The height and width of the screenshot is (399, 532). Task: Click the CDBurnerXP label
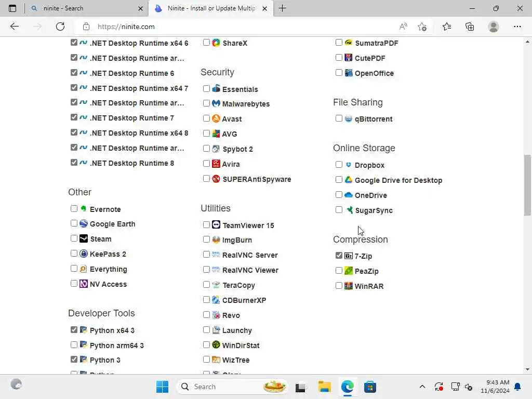coord(244,300)
